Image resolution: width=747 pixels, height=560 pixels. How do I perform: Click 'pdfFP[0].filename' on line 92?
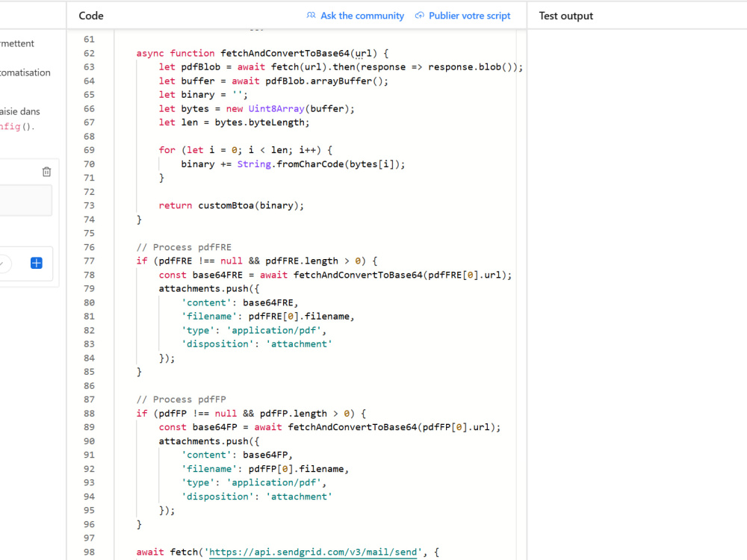(296, 469)
